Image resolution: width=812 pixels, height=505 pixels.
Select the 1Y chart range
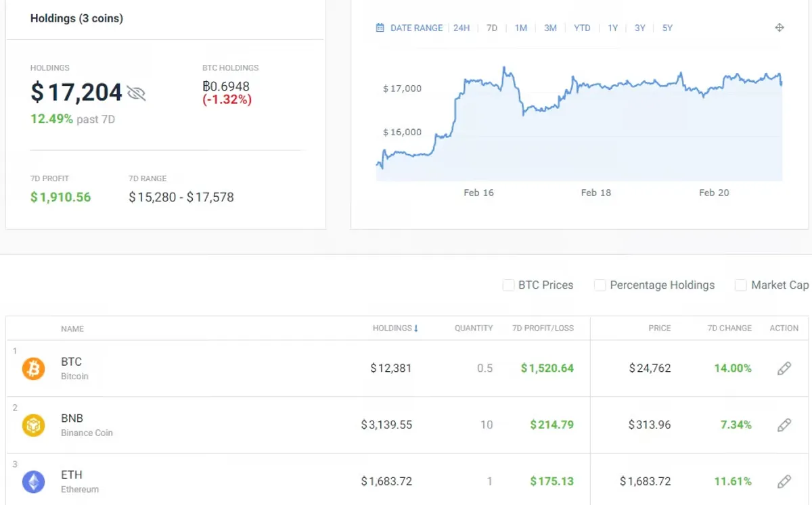click(612, 28)
